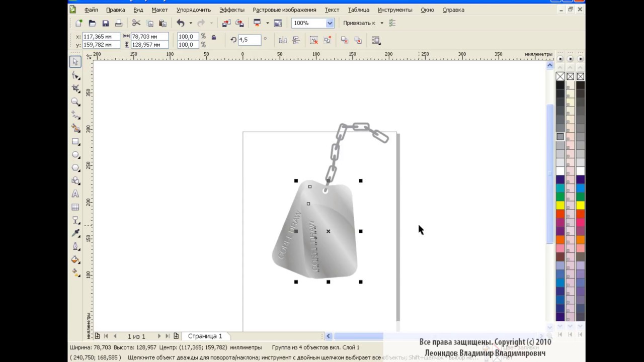
Task: Open the Растровые изображения menu
Action: pos(284,10)
